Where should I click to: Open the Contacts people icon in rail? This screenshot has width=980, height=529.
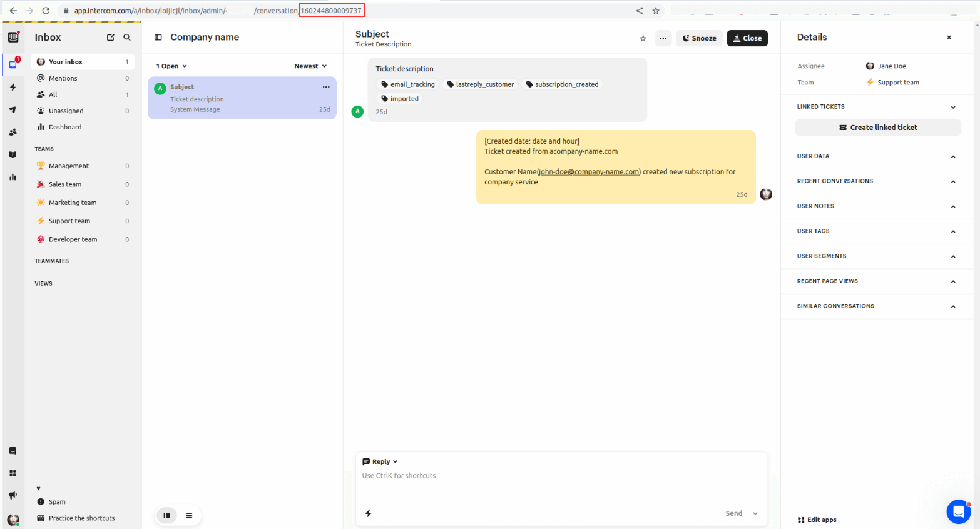click(13, 133)
